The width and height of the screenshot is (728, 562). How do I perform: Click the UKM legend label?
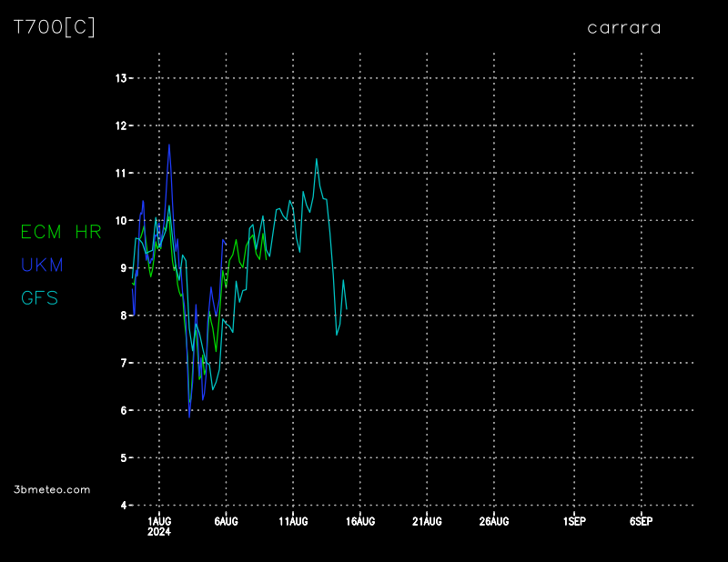click(x=42, y=265)
